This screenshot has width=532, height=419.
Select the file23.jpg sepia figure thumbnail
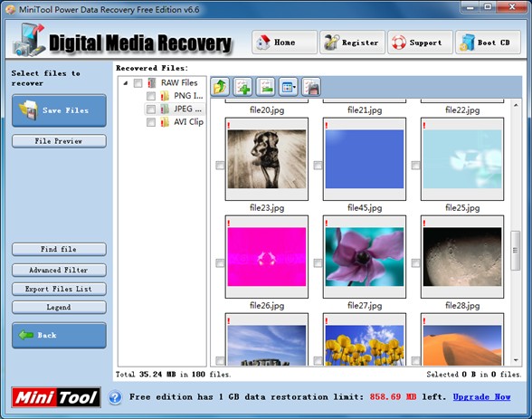pos(267,158)
